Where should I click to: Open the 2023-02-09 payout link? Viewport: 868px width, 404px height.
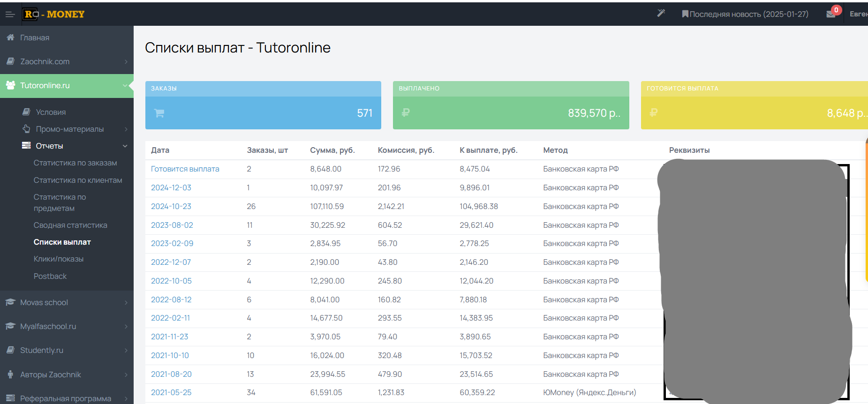tap(172, 243)
